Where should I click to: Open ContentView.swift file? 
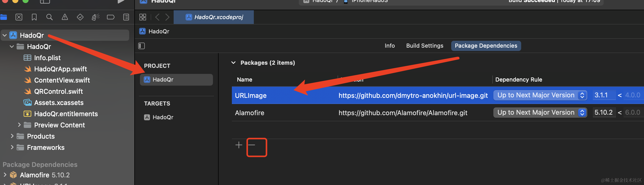[62, 80]
